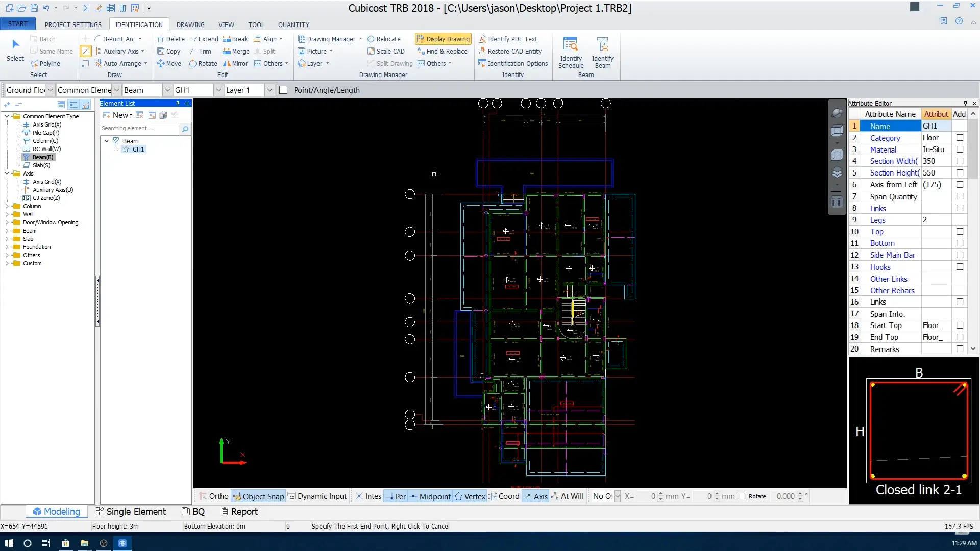
Task: Switch to the QUANTITY ribbon tab
Action: point(293,24)
